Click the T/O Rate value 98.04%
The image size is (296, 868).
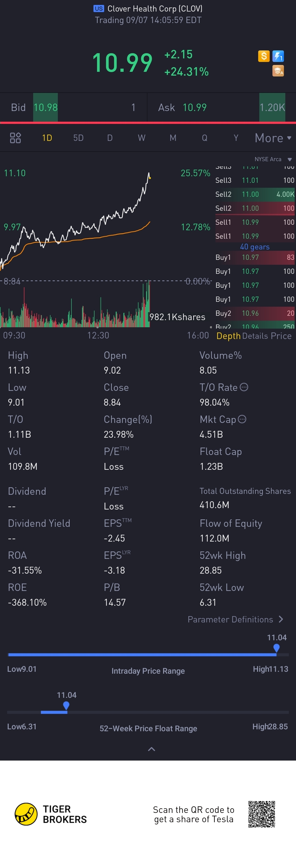pyautogui.click(x=214, y=402)
